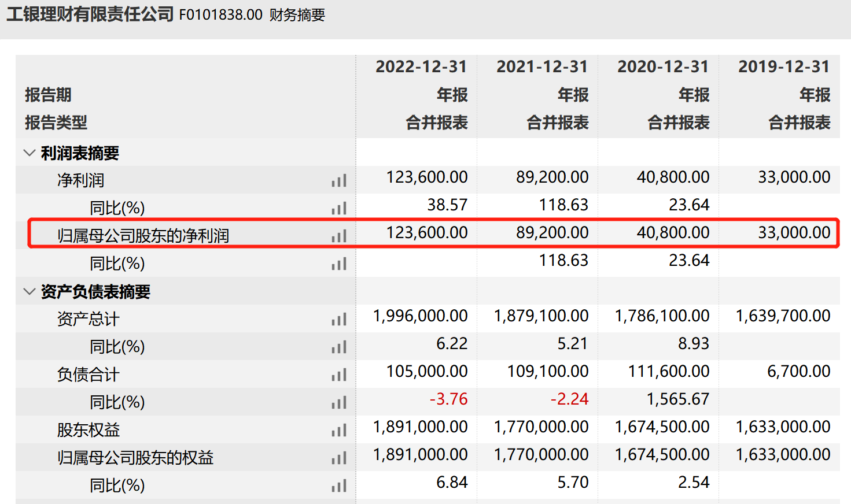Click the 归属母公司股东的净利润 row label
Screen dimensions: 851x504
tap(143, 236)
